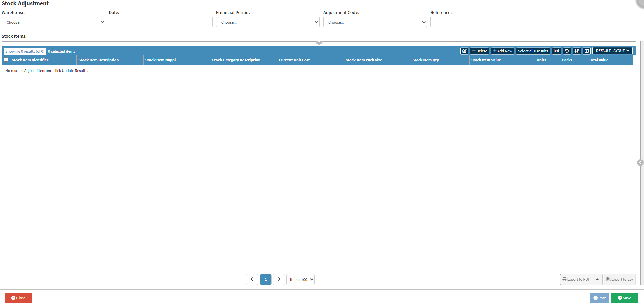The image size is (644, 305).
Task: Go to the previous page arrow
Action: tap(252, 279)
